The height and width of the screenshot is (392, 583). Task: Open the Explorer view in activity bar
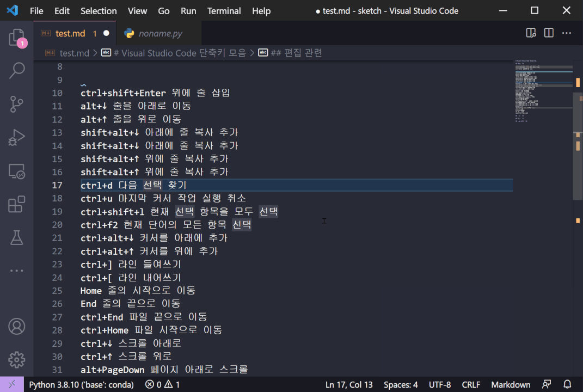coord(17,38)
